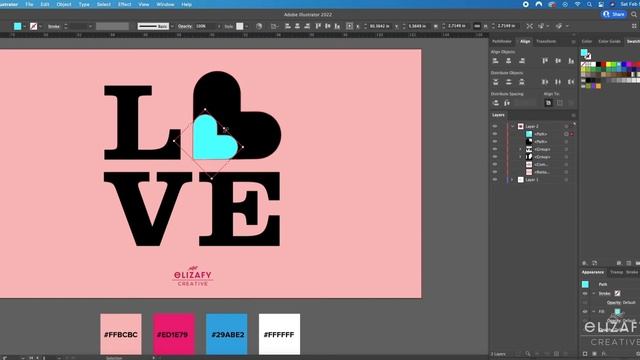This screenshot has width=640, height=360.
Task: Switch to the Transform tab
Action: click(x=546, y=42)
